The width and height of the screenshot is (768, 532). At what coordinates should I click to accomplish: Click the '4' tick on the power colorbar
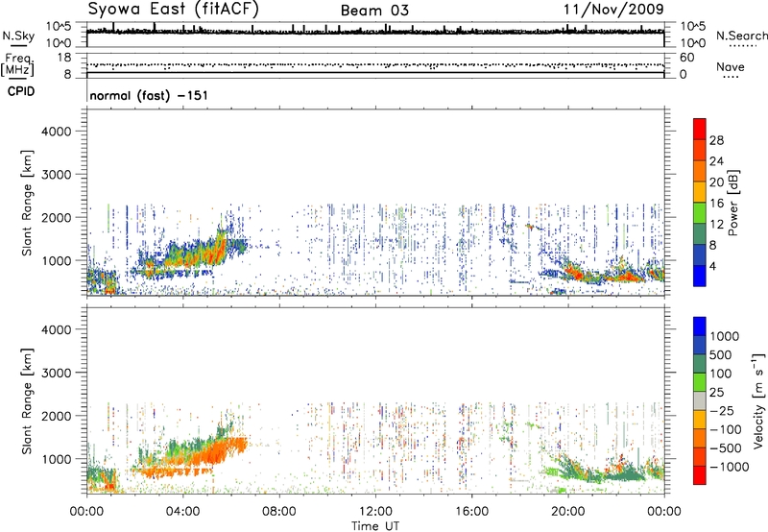tap(712, 266)
